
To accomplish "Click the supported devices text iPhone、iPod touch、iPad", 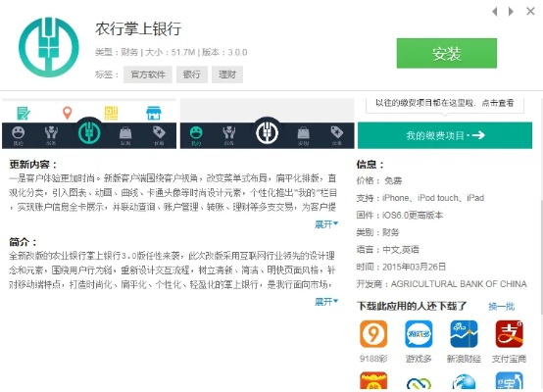I will [433, 198].
